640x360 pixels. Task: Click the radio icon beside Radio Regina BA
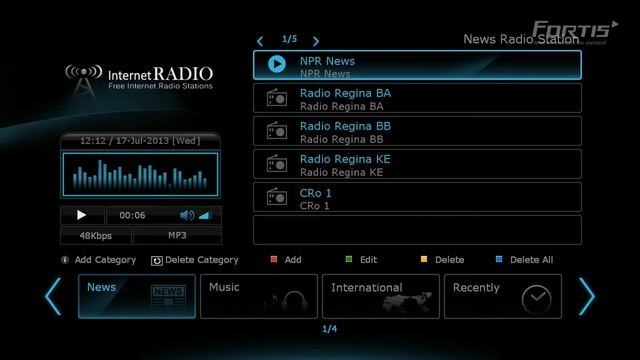(277, 98)
